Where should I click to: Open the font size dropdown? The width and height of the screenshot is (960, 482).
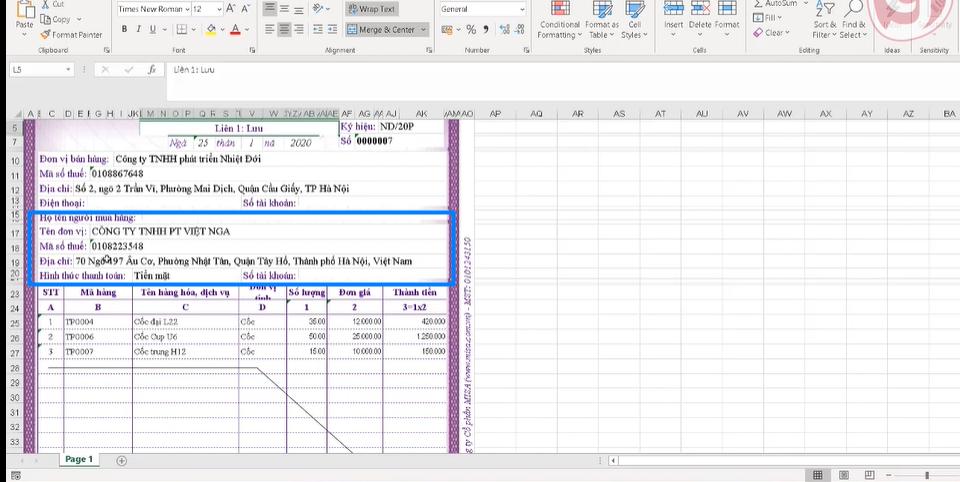coord(219,9)
